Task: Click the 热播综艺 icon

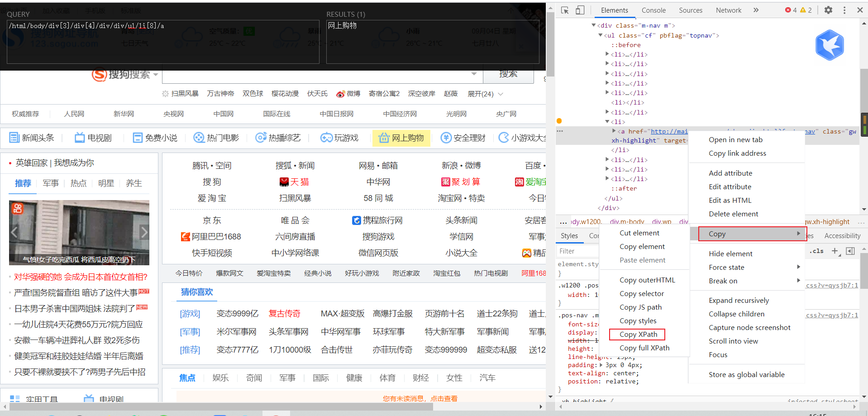Action: point(261,138)
